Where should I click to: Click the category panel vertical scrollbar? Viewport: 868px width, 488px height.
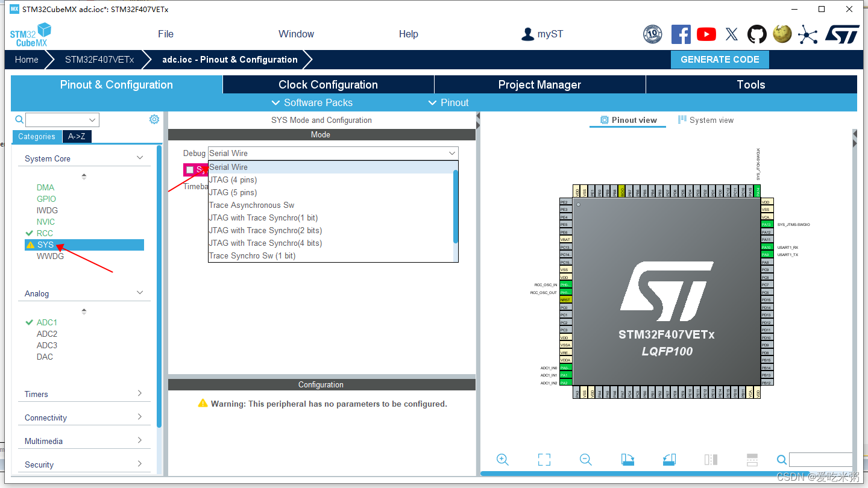point(159,286)
